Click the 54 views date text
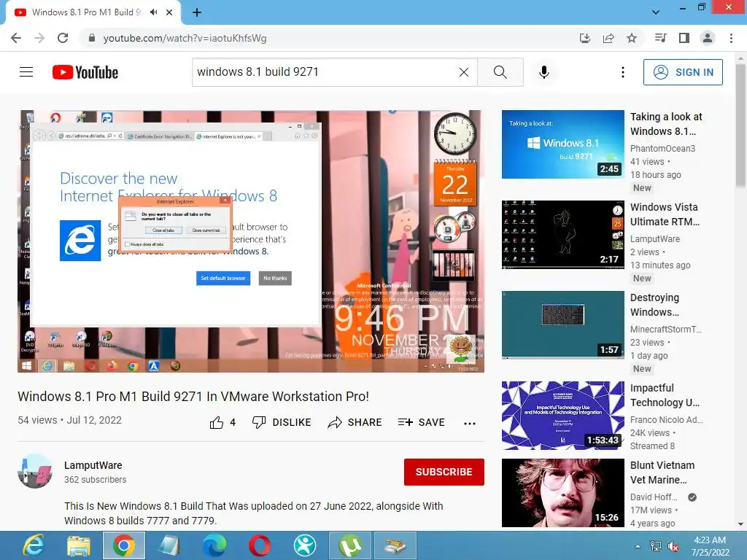The height and width of the screenshot is (560, 747). (x=69, y=420)
